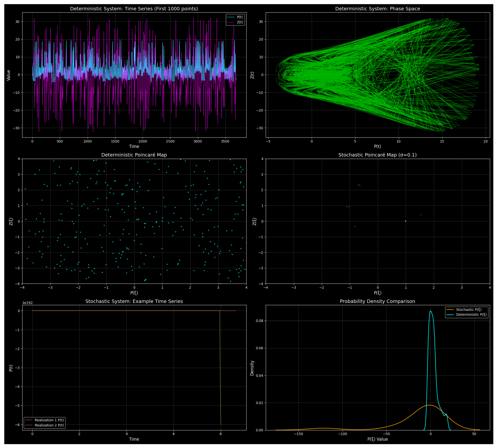The image size is (498, 448).
Task: Click the Deterministic System Time Series title
Action: coord(134,9)
